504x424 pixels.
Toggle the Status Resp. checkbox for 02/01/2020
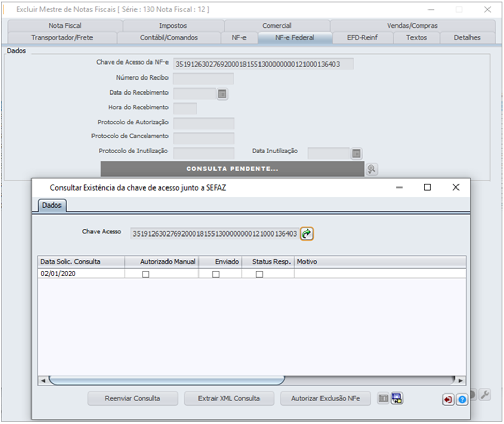(259, 274)
